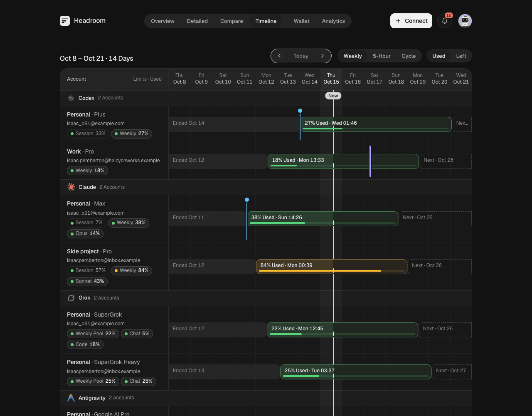Click the plus icon in Connect

click(398, 21)
